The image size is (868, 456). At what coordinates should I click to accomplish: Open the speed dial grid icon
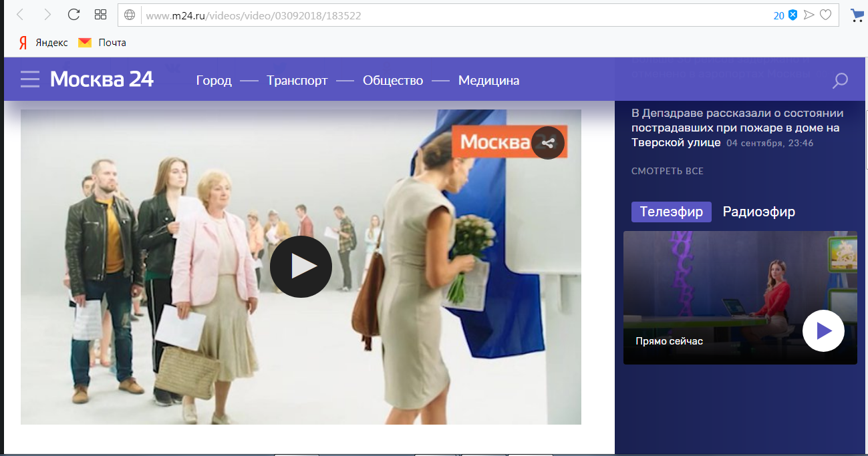click(x=101, y=15)
